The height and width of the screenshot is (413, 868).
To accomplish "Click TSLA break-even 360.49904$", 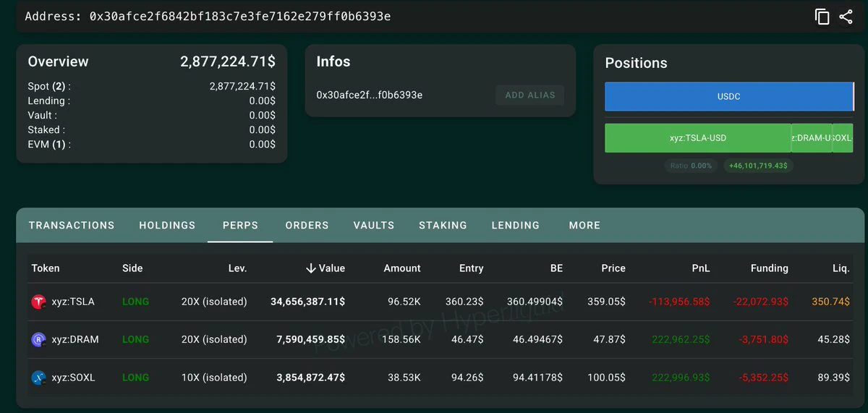I will tap(535, 302).
